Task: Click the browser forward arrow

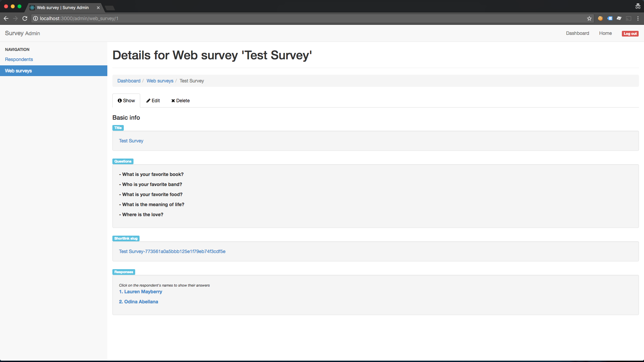Action: pos(15,18)
